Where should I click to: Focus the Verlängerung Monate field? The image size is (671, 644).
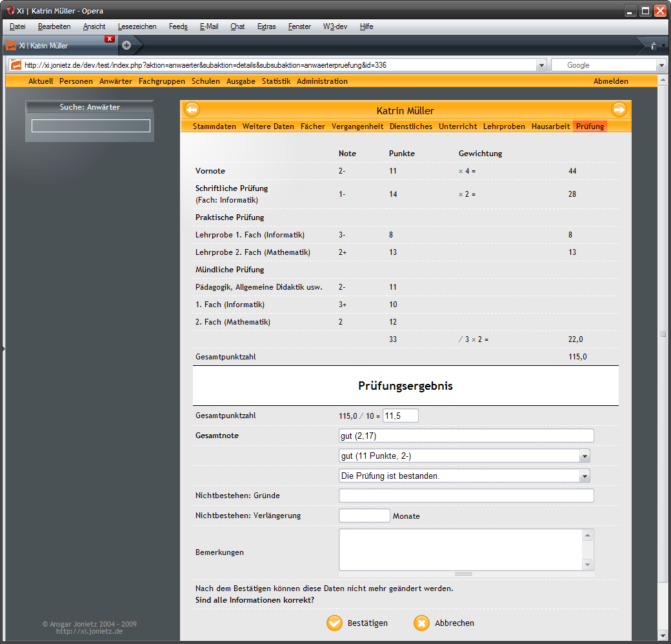pyautogui.click(x=364, y=516)
